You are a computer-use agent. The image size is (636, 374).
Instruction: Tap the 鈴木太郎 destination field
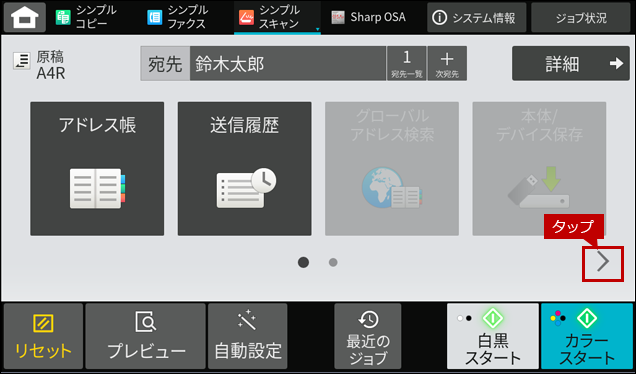pyautogui.click(x=288, y=63)
